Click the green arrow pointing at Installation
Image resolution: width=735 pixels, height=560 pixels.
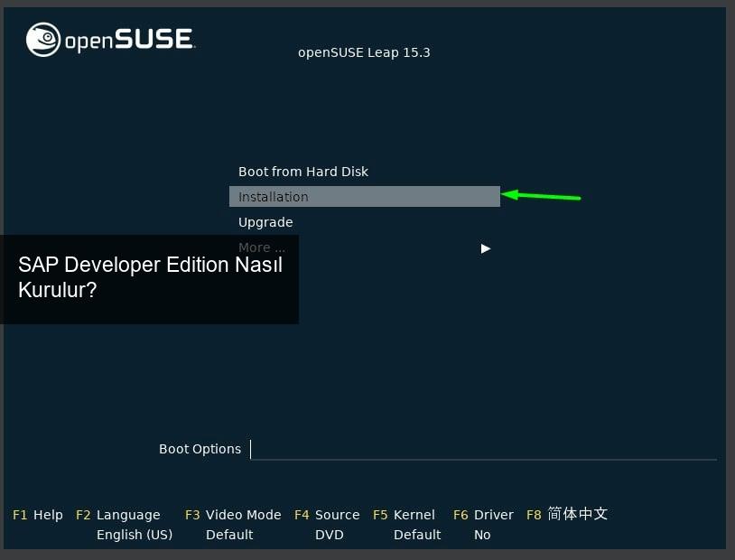541,195
